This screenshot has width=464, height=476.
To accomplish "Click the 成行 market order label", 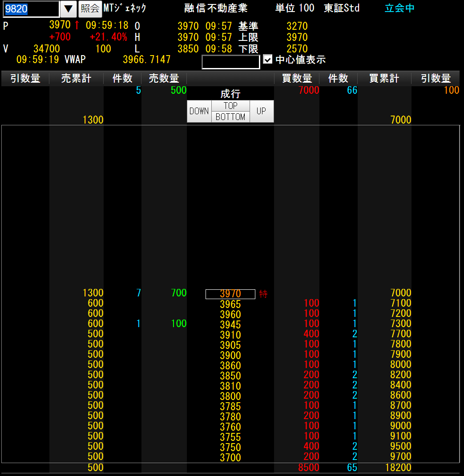I will pos(230,94).
